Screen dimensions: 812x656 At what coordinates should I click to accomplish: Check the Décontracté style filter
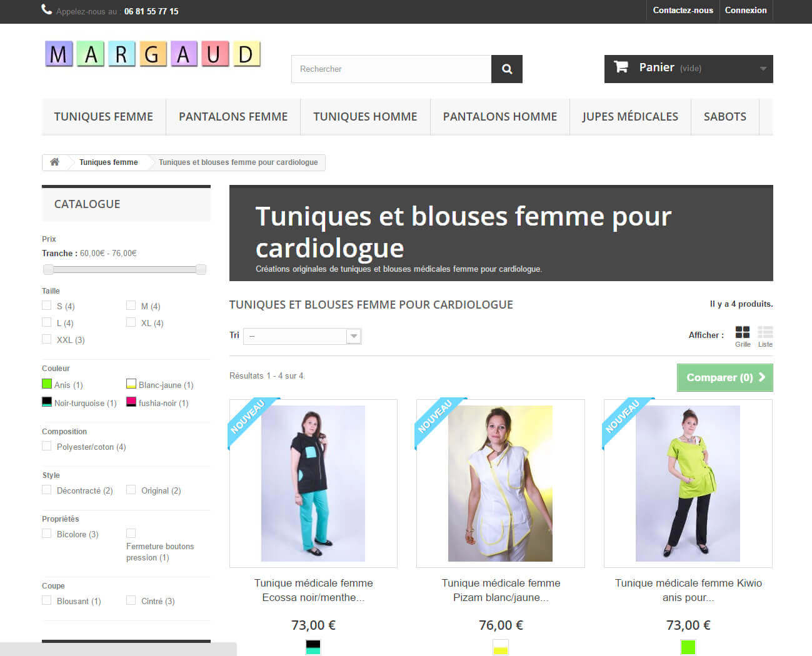pos(47,490)
